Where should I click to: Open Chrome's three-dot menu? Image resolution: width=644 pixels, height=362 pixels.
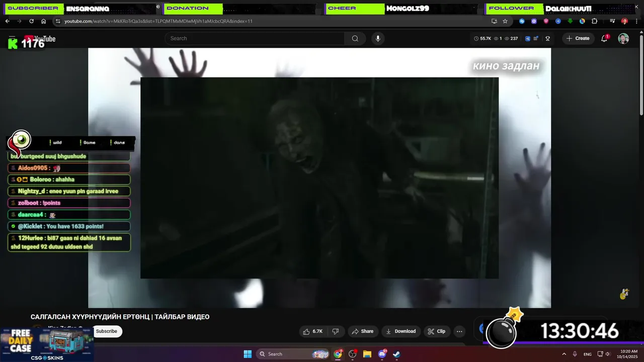point(636,21)
